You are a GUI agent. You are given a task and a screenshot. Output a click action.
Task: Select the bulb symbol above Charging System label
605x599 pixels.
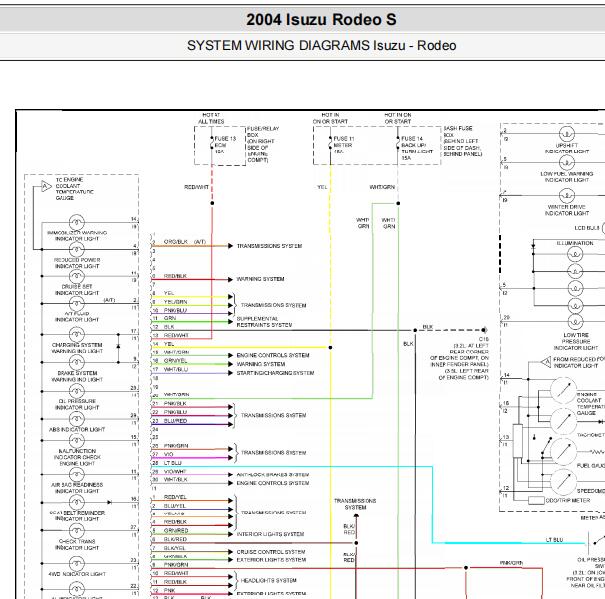(x=76, y=334)
